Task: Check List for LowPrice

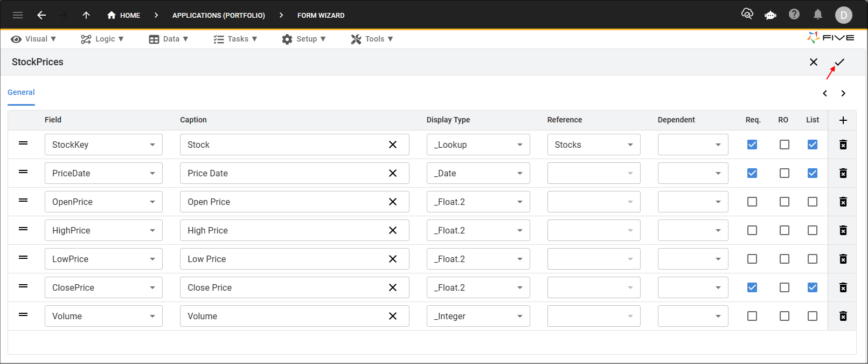Action: [x=813, y=259]
